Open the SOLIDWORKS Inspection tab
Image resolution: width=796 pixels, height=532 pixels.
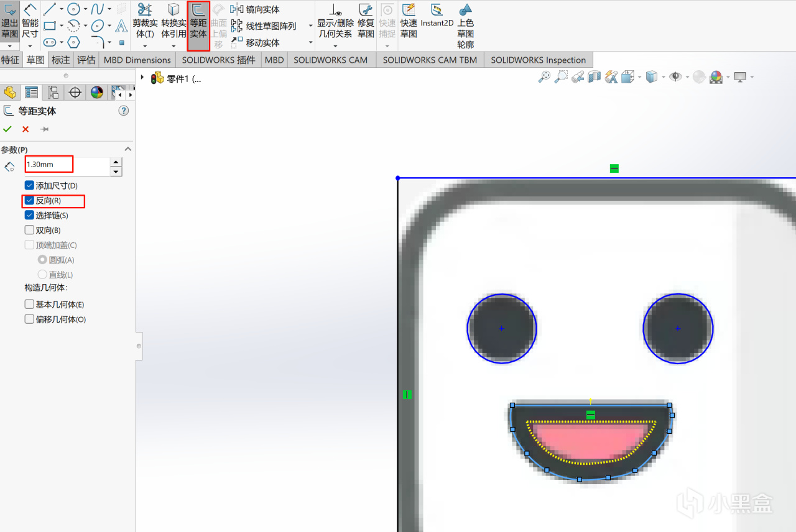pos(538,60)
